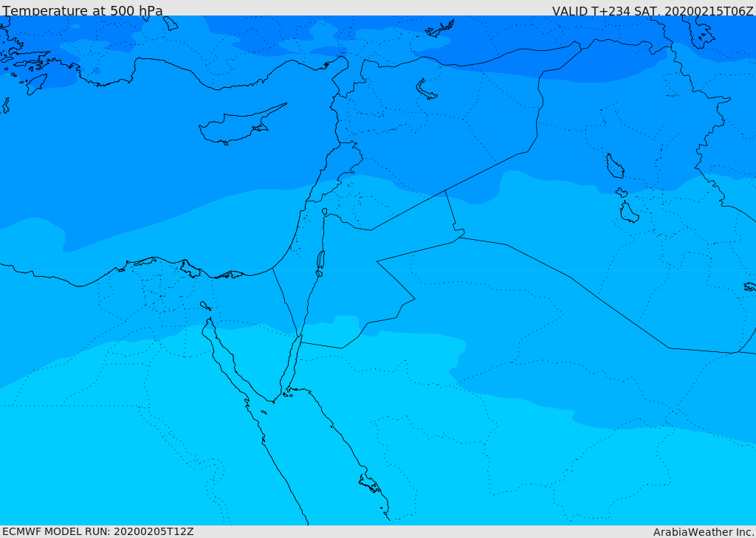The image size is (756, 538).
Task: Click the "VALID T+234 SAT. 20200215T06Z" label
Action: pos(653,11)
